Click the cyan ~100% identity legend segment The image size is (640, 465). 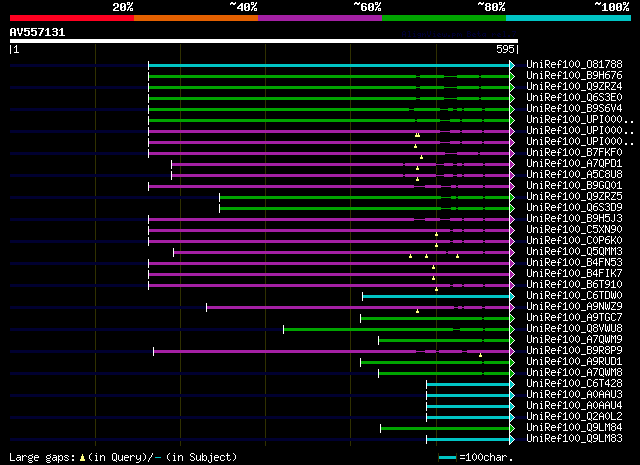click(x=569, y=18)
